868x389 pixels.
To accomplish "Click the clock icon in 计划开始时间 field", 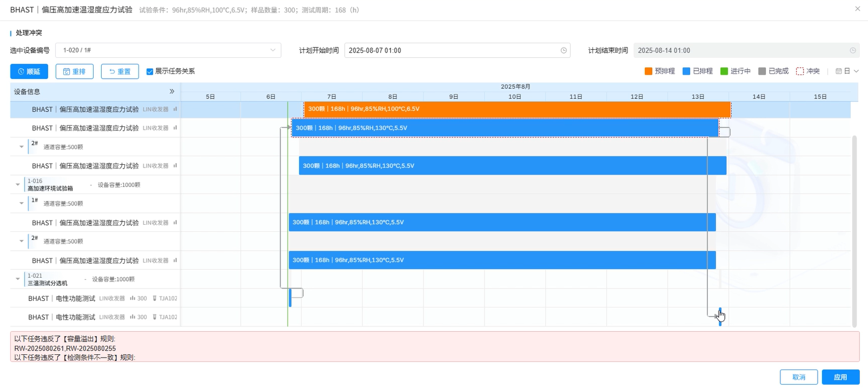I will click(564, 50).
